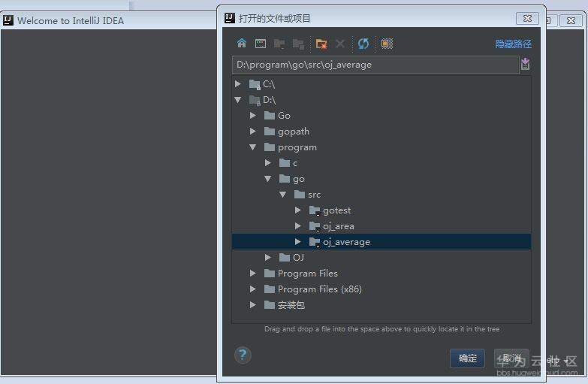Expand the oj_area folder arrow
The image size is (588, 384).
(297, 226)
